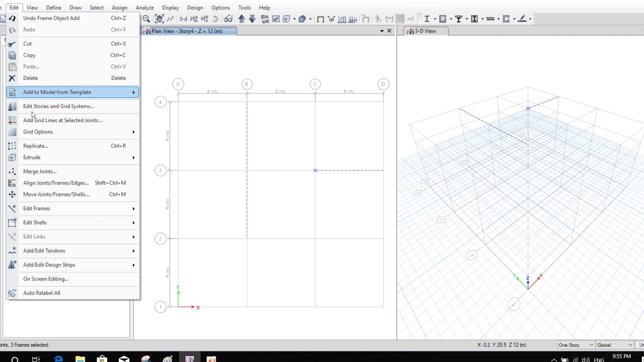Choose Copy from the Edit menu
The width and height of the screenshot is (644, 362).
pyautogui.click(x=73, y=55)
